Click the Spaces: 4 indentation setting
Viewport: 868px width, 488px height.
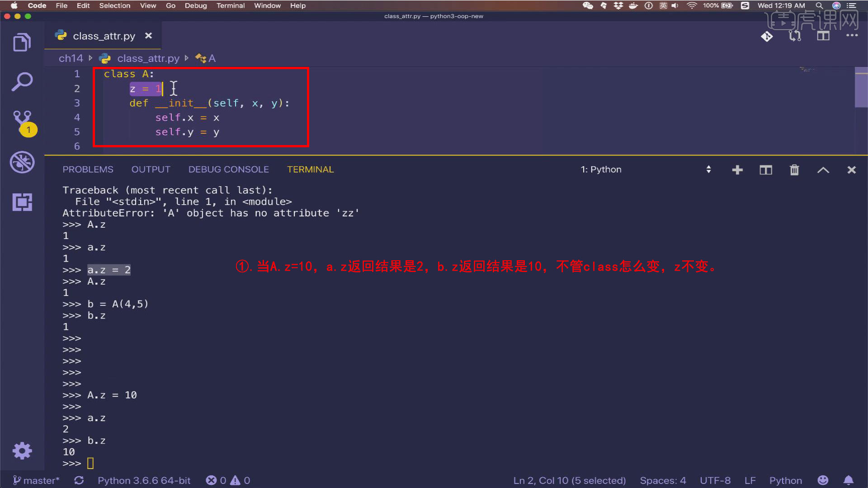(x=663, y=480)
